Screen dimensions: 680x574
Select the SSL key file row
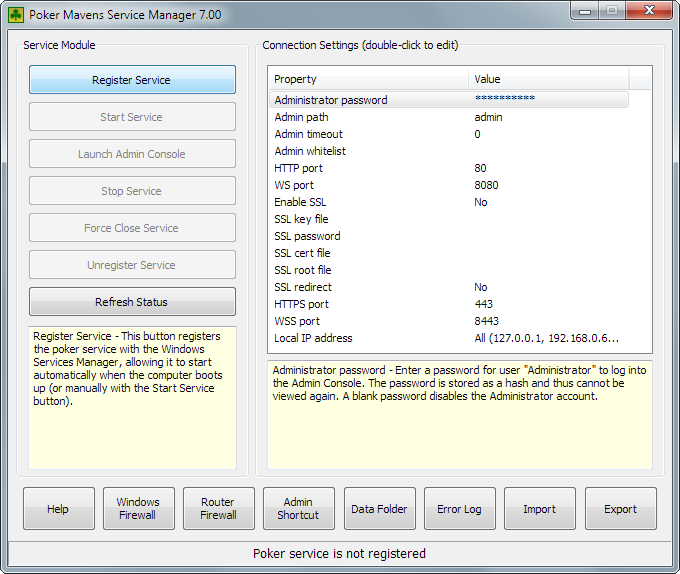(x=448, y=219)
